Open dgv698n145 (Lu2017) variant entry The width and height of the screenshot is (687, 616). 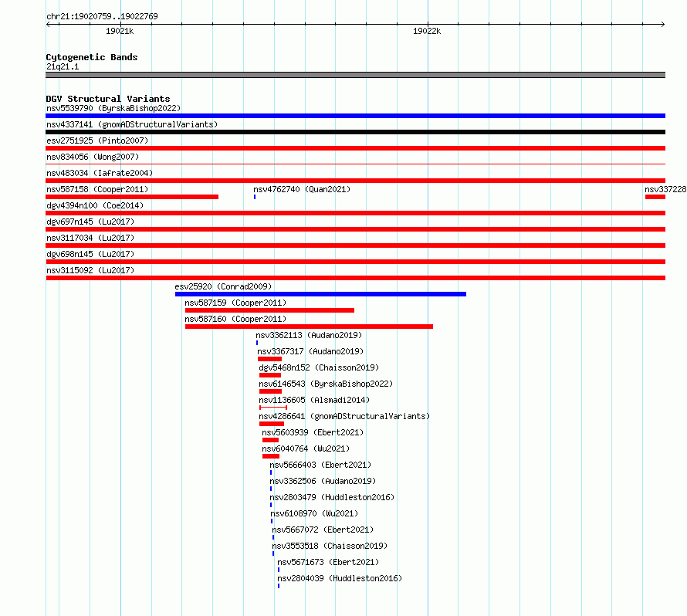90,254
